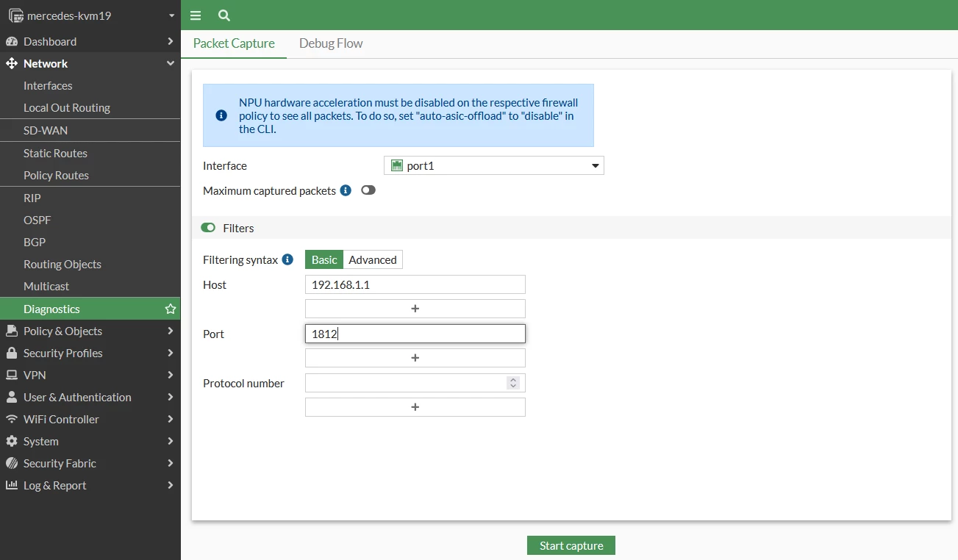The image size is (958, 560).
Task: Click the Port field containing 1812
Action: 415,334
